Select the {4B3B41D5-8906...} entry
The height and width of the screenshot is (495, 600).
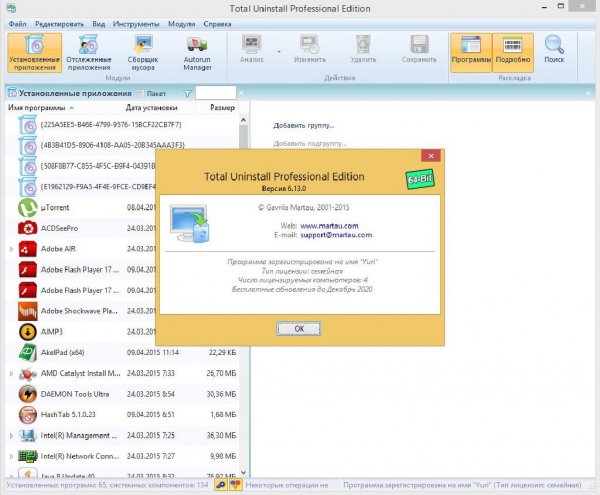click(122, 145)
